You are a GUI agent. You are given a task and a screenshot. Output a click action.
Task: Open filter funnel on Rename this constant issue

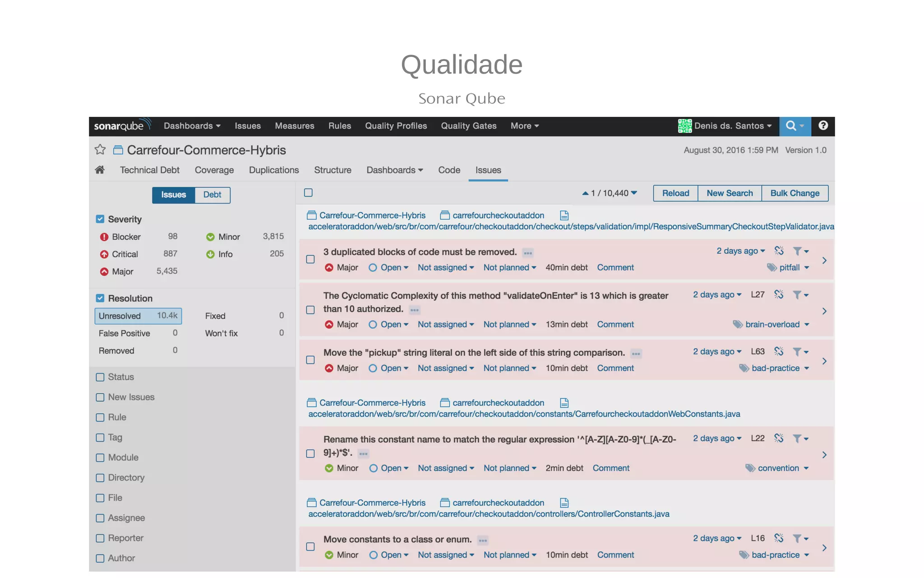point(800,438)
